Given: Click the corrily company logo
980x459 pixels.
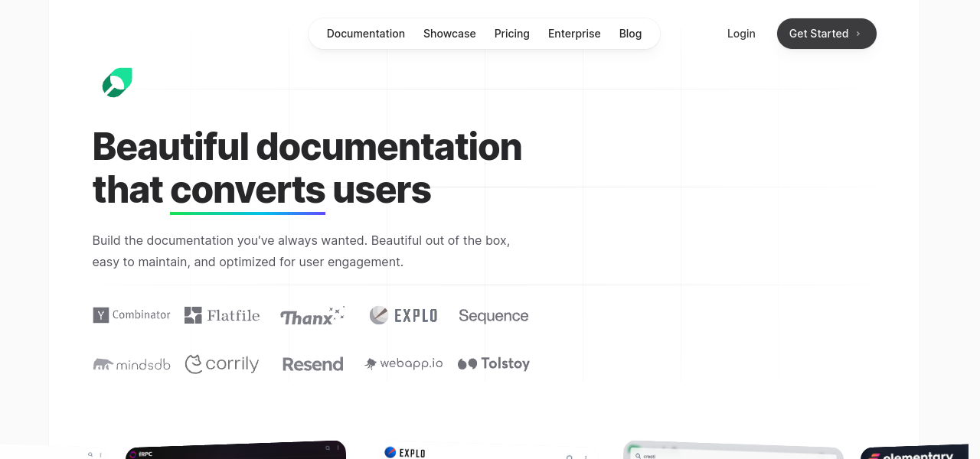Looking at the screenshot, I should pyautogui.click(x=222, y=364).
